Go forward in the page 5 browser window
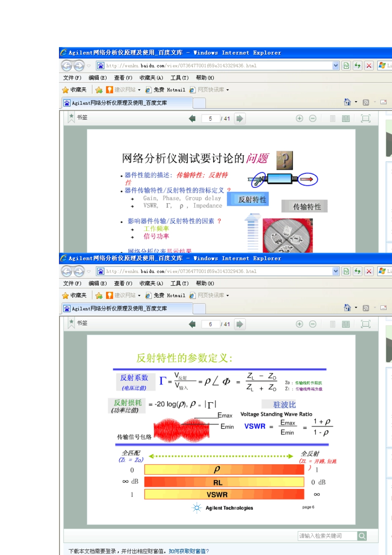Viewport: 392px width, 555px height. pyautogui.click(x=79, y=66)
